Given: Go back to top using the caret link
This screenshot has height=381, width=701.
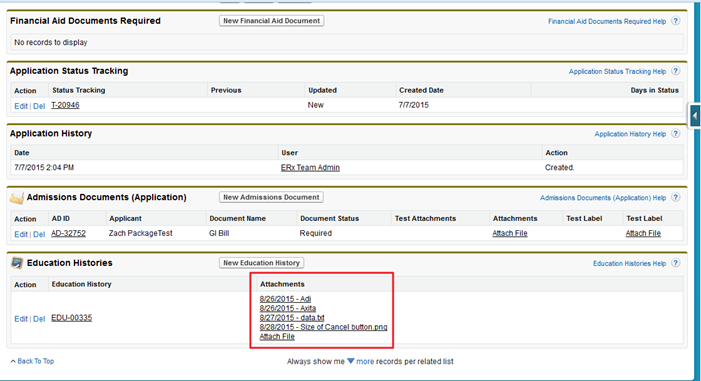Looking at the screenshot, I should point(32,361).
